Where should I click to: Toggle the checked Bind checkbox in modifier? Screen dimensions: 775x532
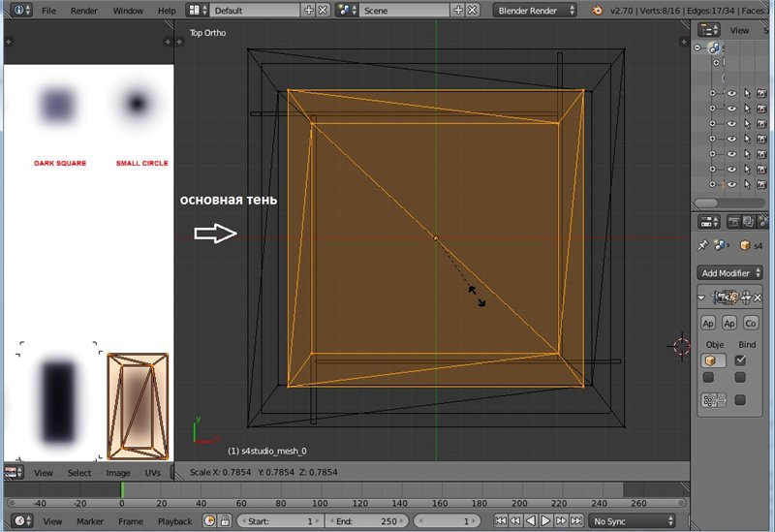click(x=741, y=360)
